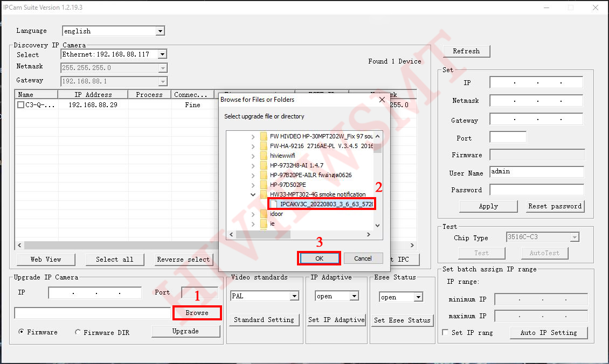Click the idoor folder icon

pos(264,214)
